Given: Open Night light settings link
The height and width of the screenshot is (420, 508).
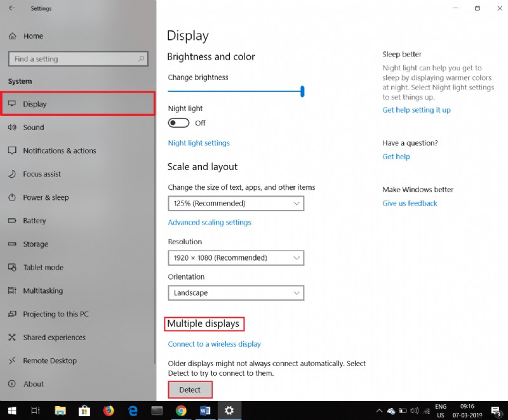Looking at the screenshot, I should (199, 143).
